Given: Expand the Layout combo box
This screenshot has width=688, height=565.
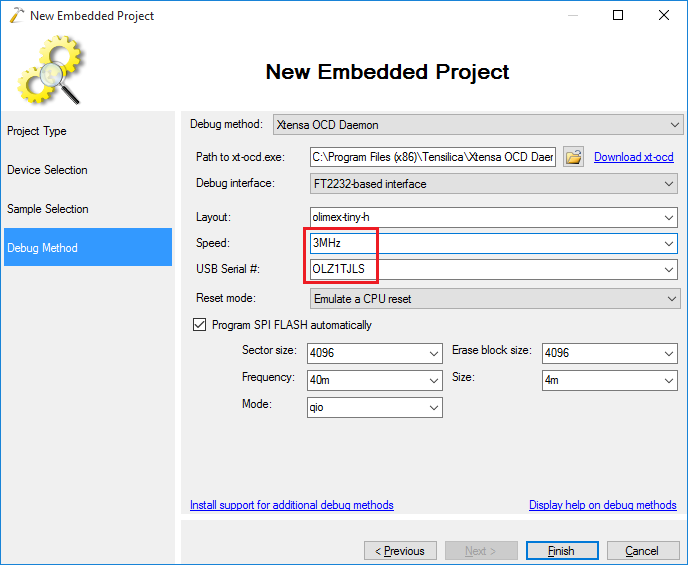Looking at the screenshot, I should [669, 218].
